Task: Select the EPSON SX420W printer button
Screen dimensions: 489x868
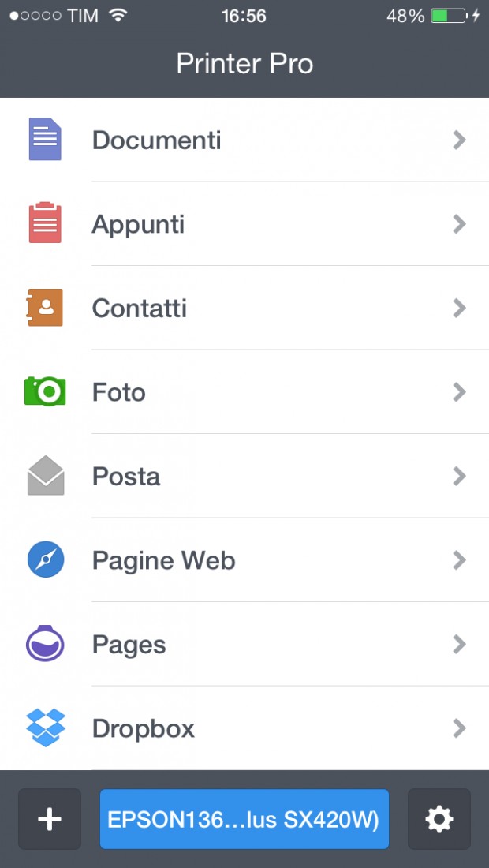Action: (x=244, y=819)
